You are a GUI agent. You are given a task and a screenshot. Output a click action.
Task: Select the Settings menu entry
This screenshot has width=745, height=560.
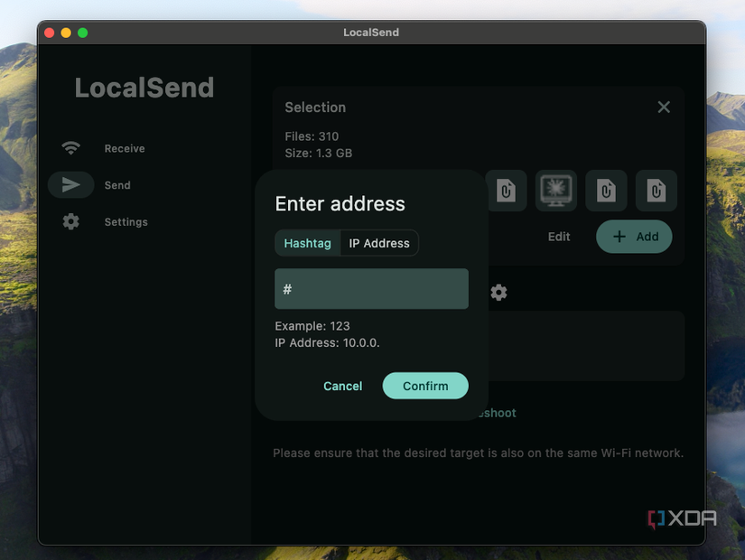coord(126,221)
